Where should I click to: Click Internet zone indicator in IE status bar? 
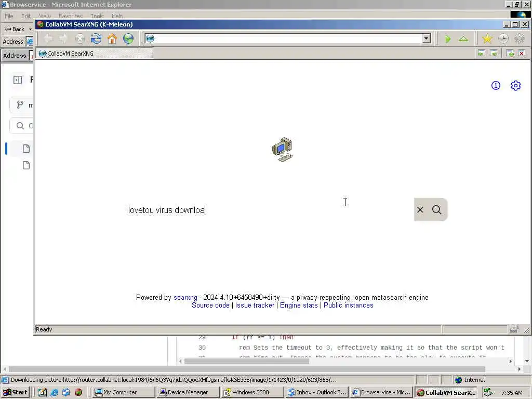[470, 380]
